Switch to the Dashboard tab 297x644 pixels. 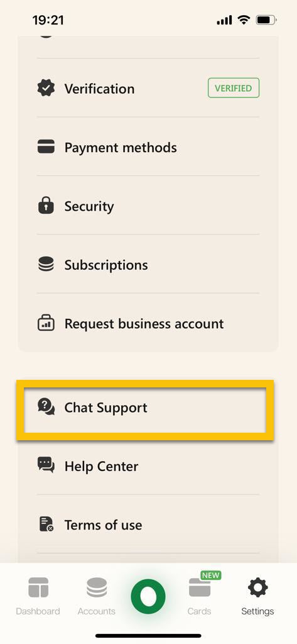tap(38, 596)
